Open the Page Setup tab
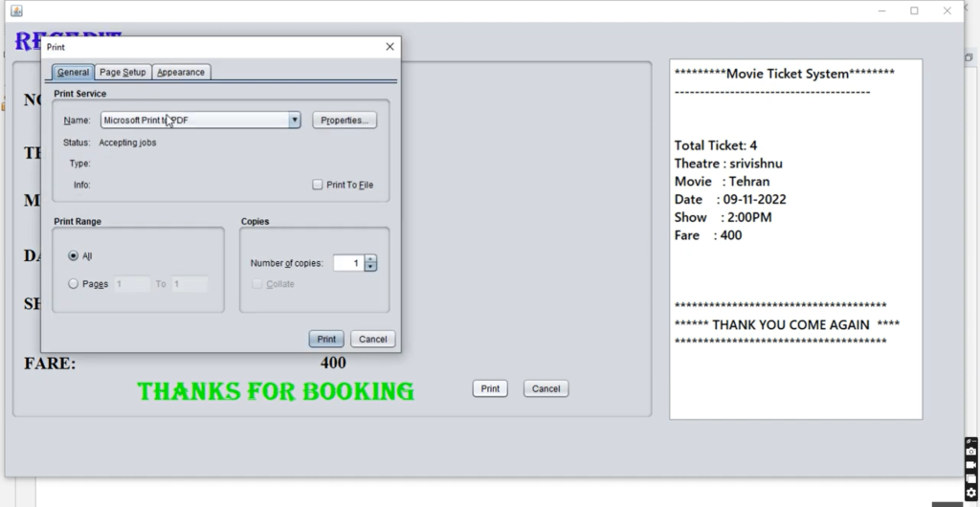The image size is (980, 507). tap(122, 73)
